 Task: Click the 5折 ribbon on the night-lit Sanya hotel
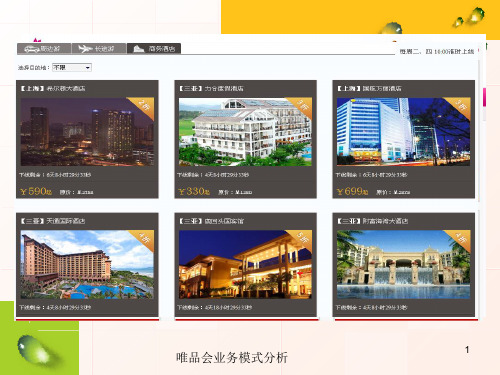tap(301, 240)
